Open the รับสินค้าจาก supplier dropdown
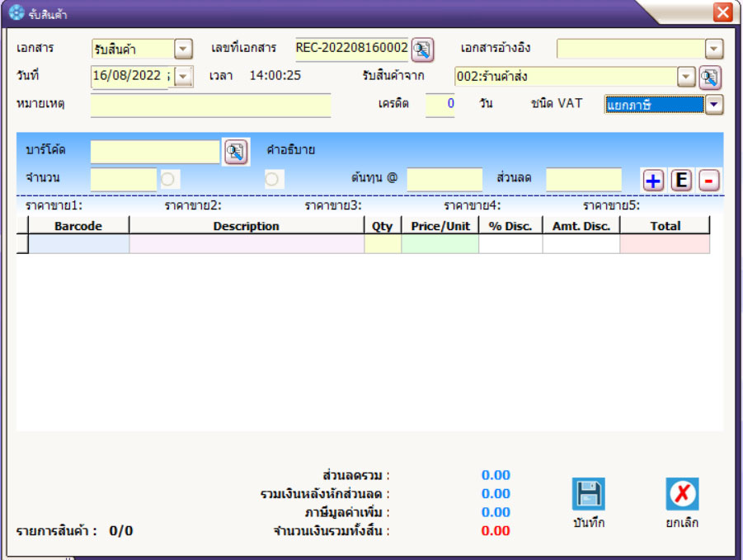The width and height of the screenshot is (743, 560). point(685,77)
